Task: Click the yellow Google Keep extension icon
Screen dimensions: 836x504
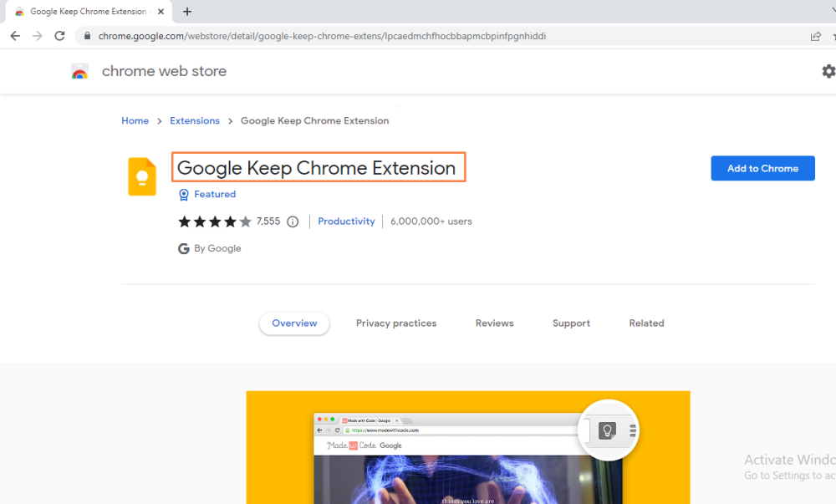Action: (142, 176)
